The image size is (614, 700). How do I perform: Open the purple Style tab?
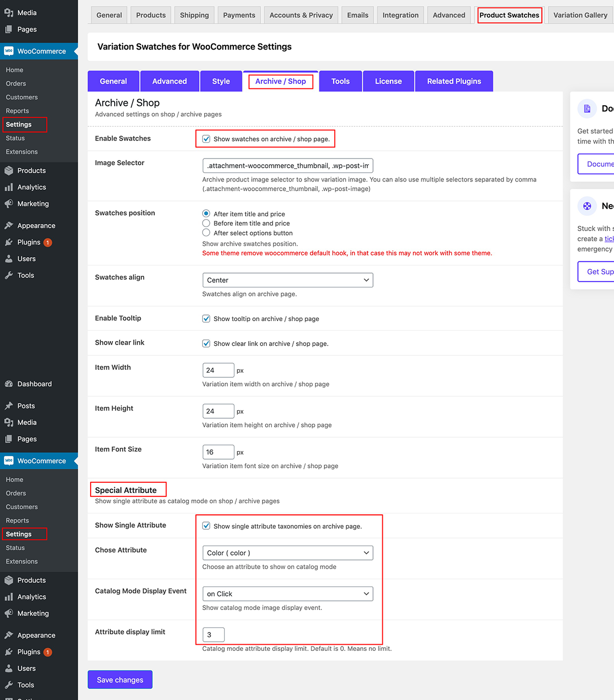pyautogui.click(x=221, y=81)
